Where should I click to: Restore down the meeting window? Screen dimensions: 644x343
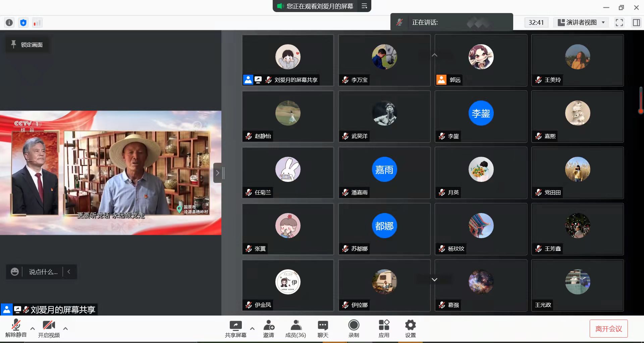pos(621,7)
